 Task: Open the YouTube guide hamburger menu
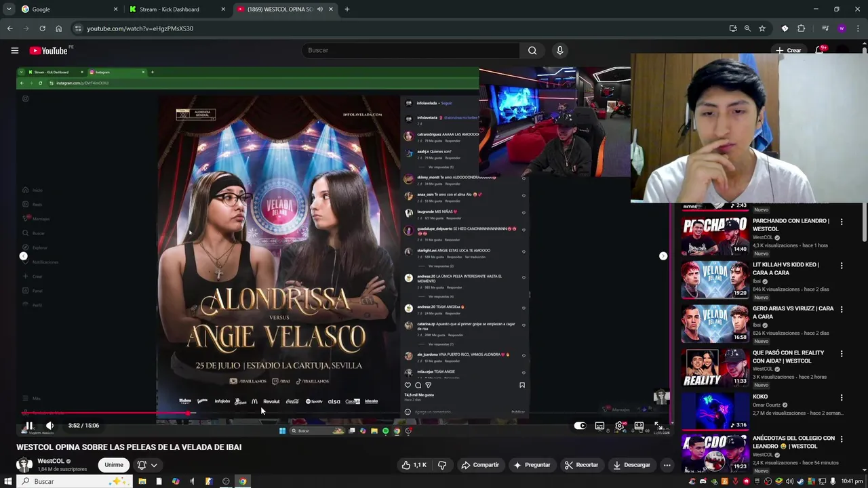point(14,50)
